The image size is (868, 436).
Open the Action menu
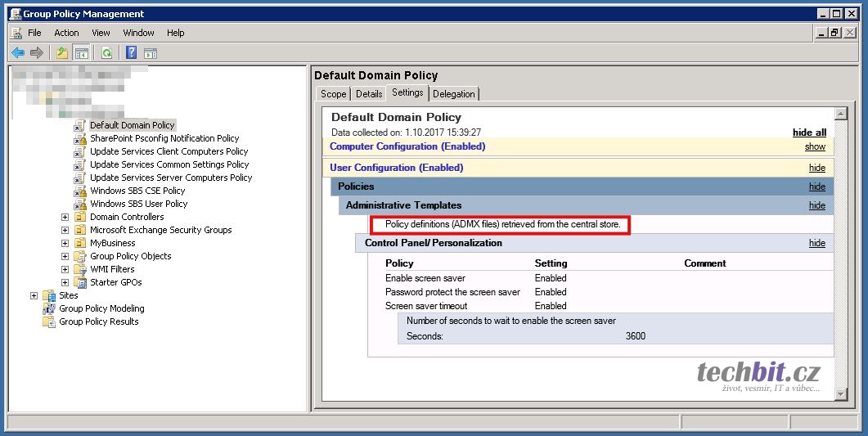point(66,33)
